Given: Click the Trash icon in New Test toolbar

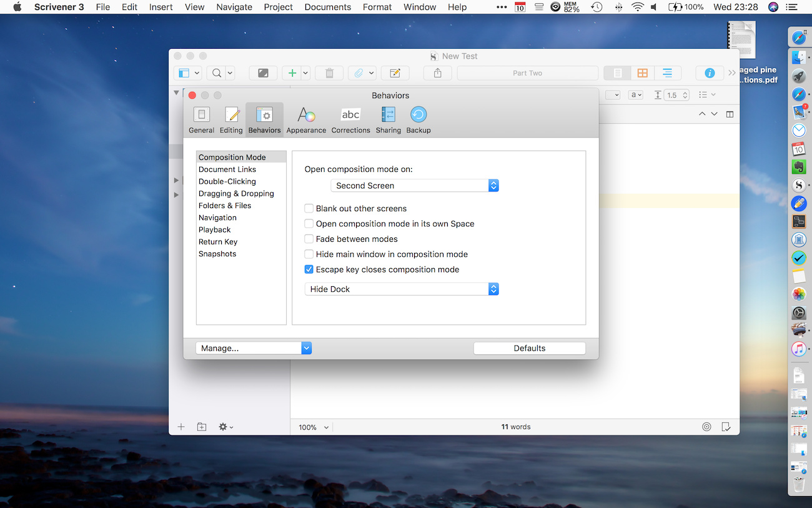Looking at the screenshot, I should [x=329, y=73].
